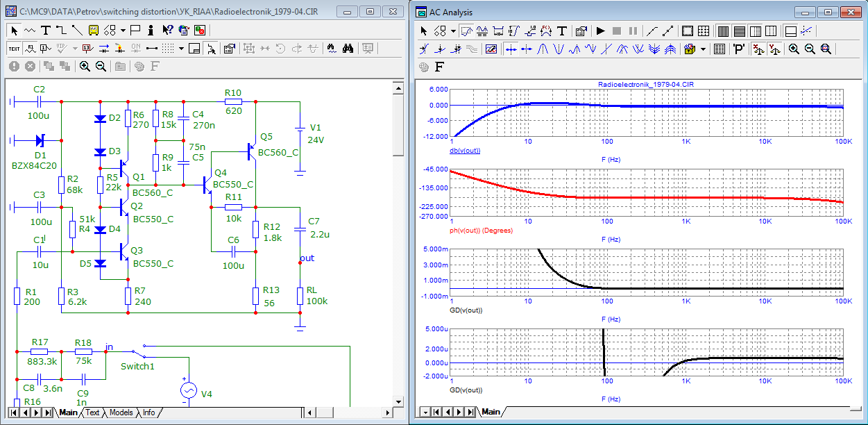The width and height of the screenshot is (868, 425).
Task: Zoom out in the AC Analysis plot
Action: coord(810,49)
